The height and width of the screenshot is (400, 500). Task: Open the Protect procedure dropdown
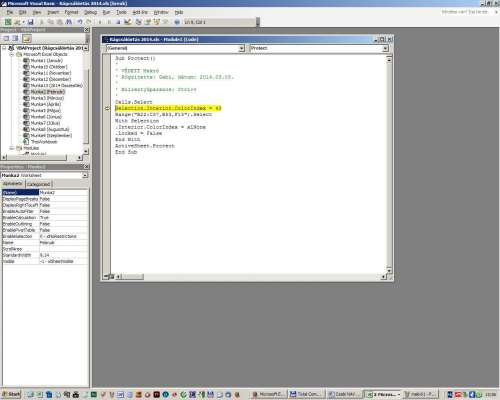[x=385, y=48]
